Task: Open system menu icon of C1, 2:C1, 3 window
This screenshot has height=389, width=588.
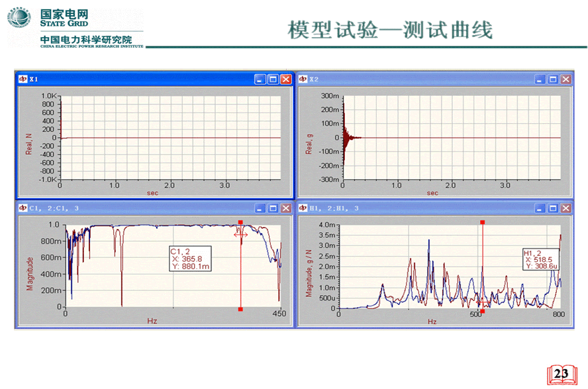Action: click(23, 208)
